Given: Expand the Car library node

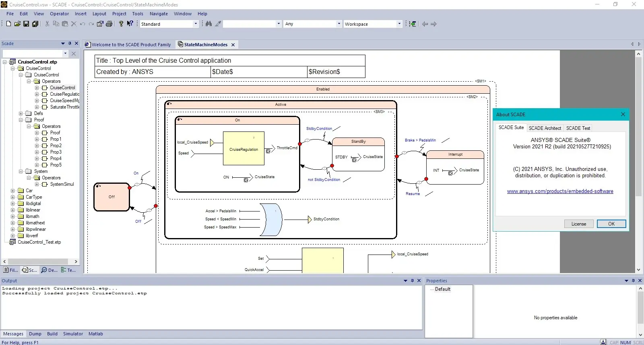Looking at the screenshot, I should 13,191.
